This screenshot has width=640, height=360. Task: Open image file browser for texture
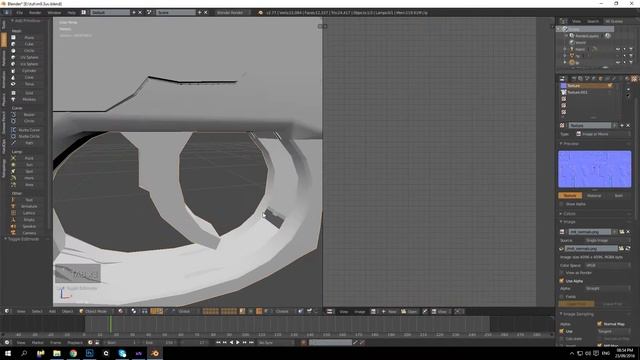click(x=621, y=248)
